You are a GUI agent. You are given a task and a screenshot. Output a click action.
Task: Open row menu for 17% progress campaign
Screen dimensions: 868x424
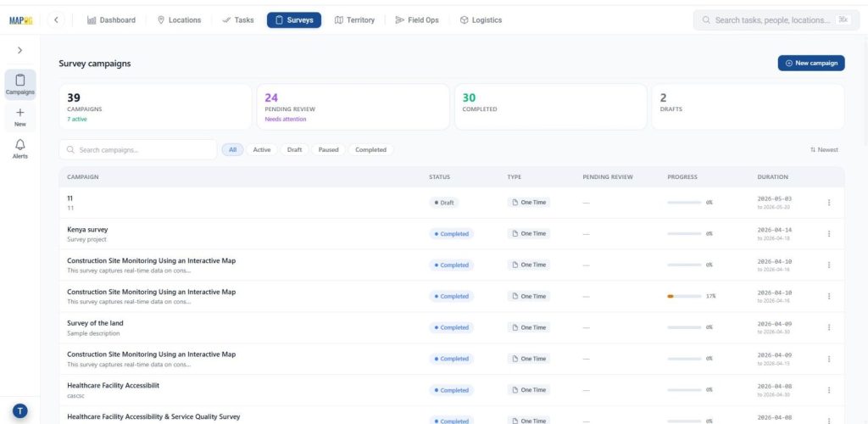click(829, 296)
